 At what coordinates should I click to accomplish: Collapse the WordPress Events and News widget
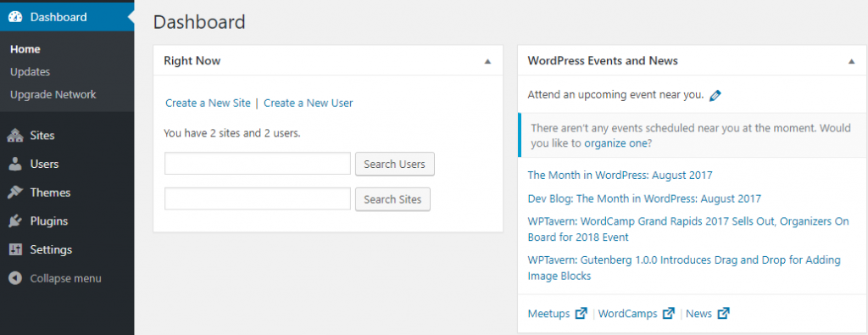tap(852, 61)
